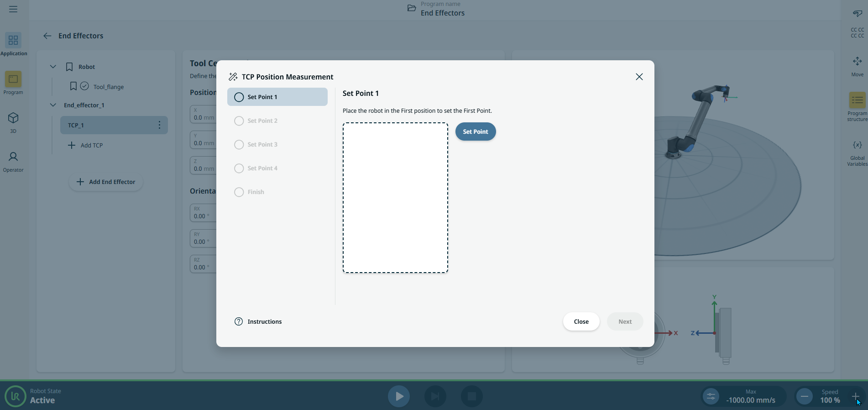Switch to the 3D view icon
The image size is (868, 410).
(13, 118)
